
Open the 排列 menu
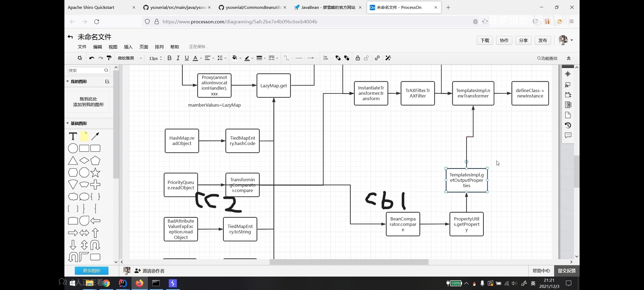click(x=159, y=47)
